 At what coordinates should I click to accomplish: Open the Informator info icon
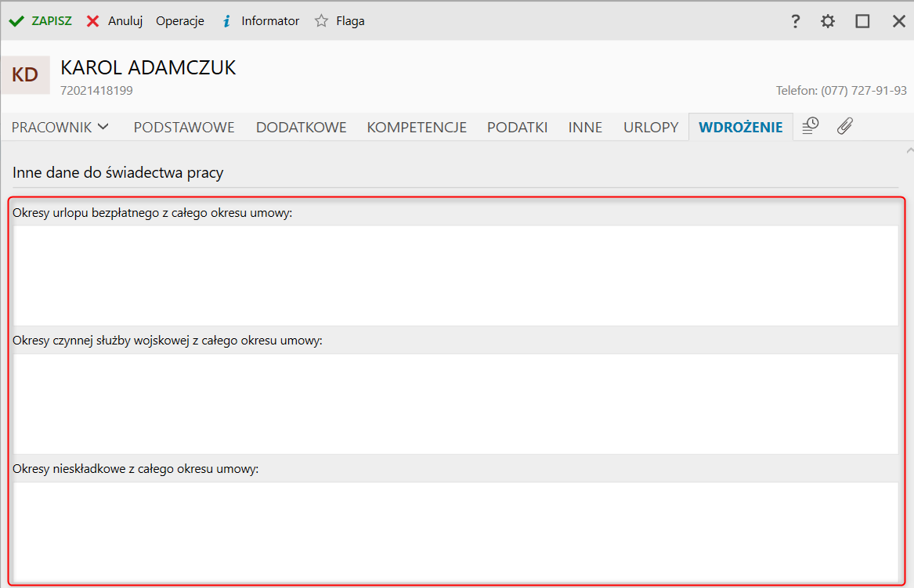(226, 21)
